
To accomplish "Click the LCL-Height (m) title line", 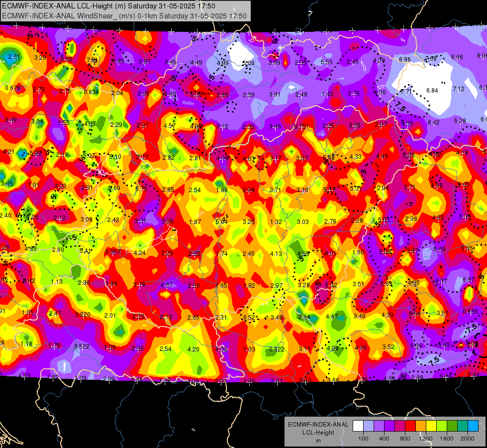I will coord(108,6).
